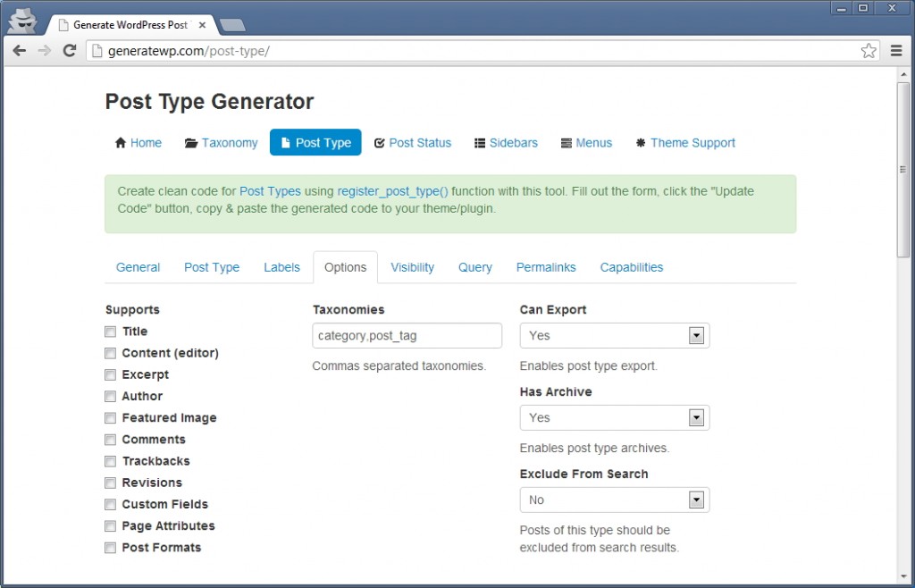Tick the Post Formats checkbox

point(111,548)
